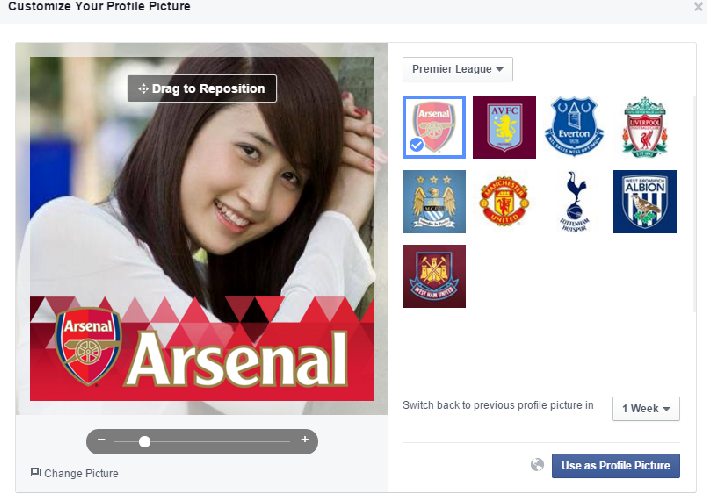Open the 1 Week duration dropdown
Screen dimensions: 707x496
click(646, 409)
